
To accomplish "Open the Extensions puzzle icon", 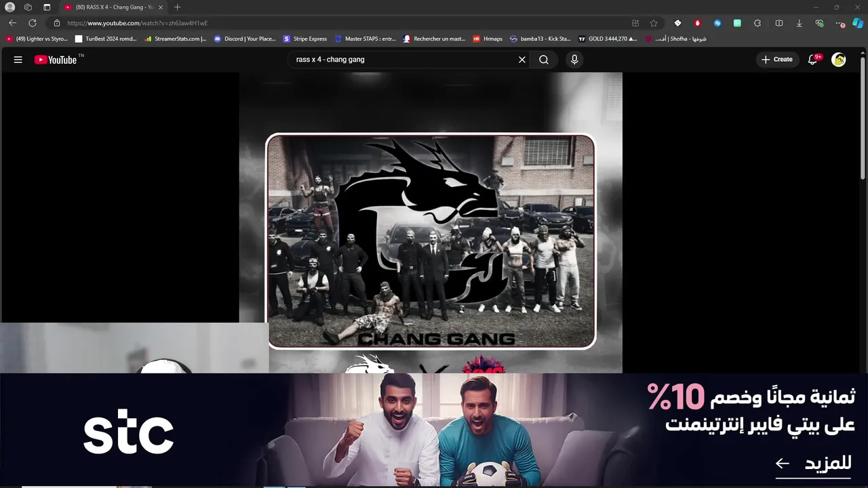I will click(x=757, y=23).
